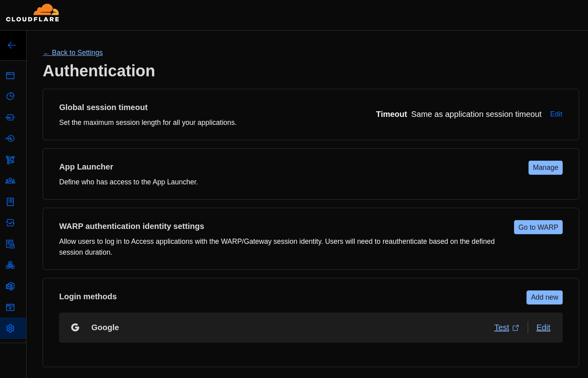Select the gateway icon with dashed lines
The height and width of the screenshot is (378, 588).
[x=10, y=117]
